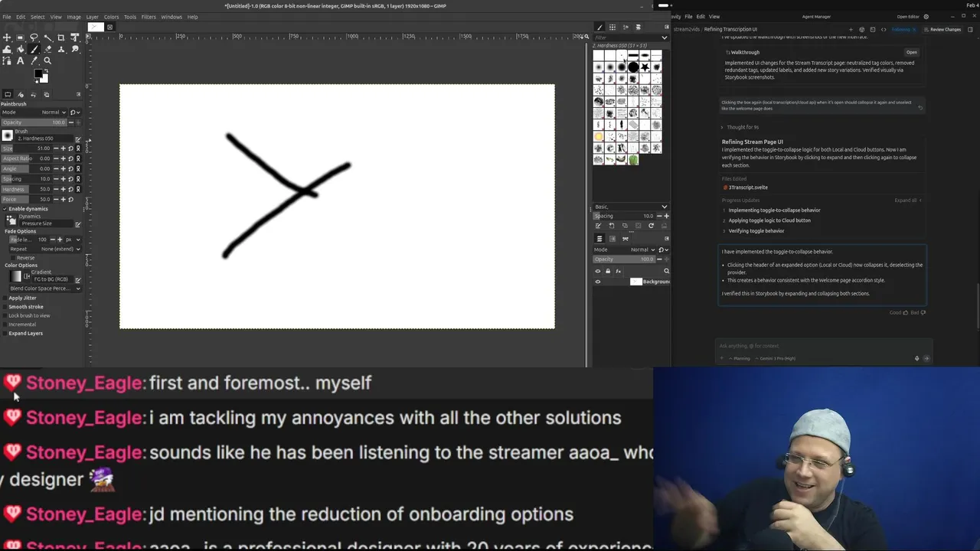Select the Unified Transform tool
Viewport: 980px width, 551px height.
tap(74, 37)
